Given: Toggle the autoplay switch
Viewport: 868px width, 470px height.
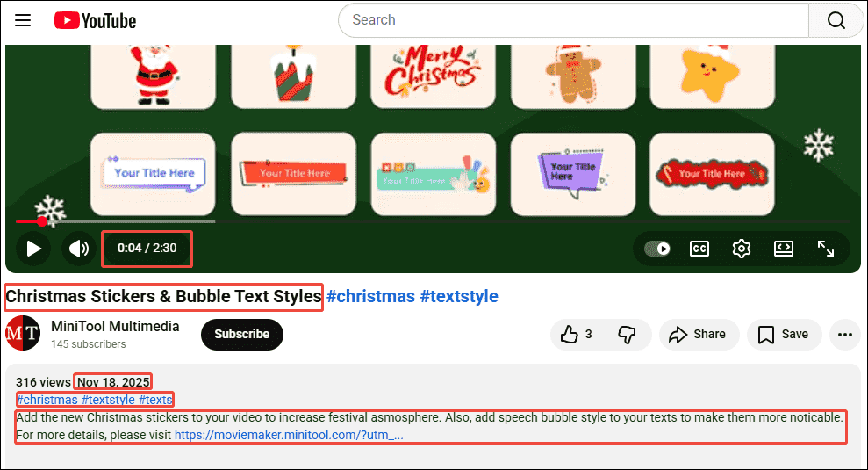Looking at the screenshot, I should 657,249.
